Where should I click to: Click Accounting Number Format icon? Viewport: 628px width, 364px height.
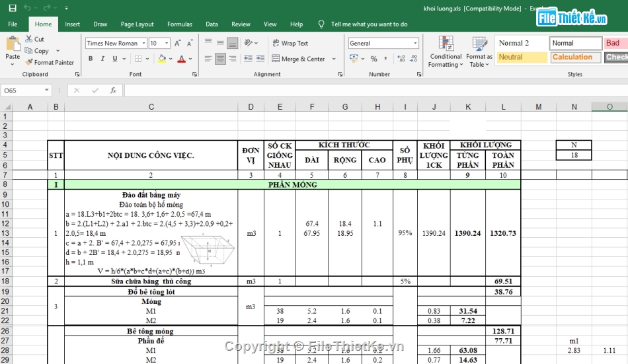click(354, 58)
